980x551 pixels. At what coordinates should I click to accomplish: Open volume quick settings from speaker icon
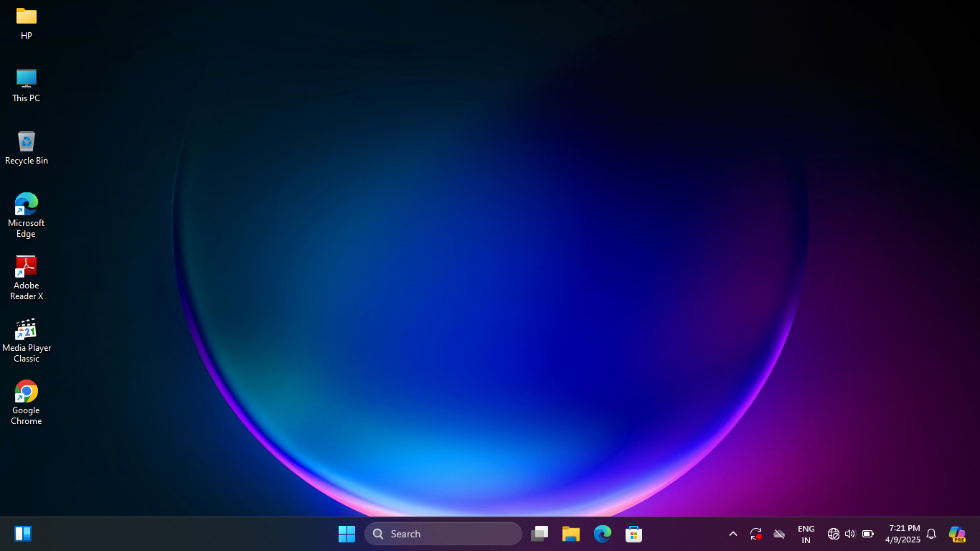pos(850,534)
